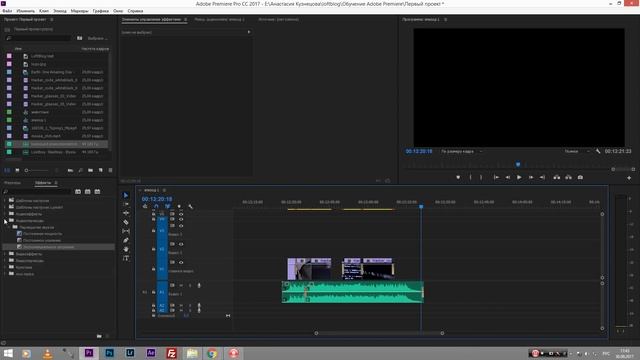Image resolution: width=640 pixels, height=360 pixels.
Task: Open Program monitor settings wrench
Action: pos(598,151)
